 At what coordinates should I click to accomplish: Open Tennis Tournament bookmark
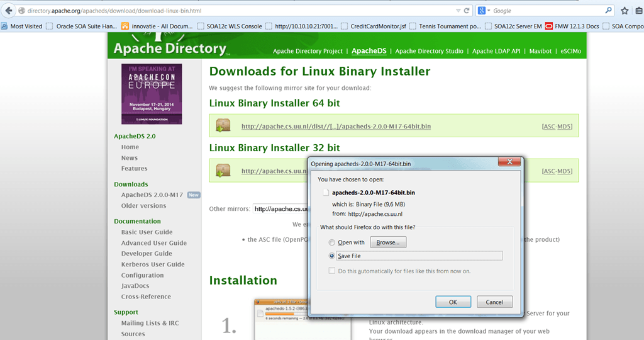[445, 26]
